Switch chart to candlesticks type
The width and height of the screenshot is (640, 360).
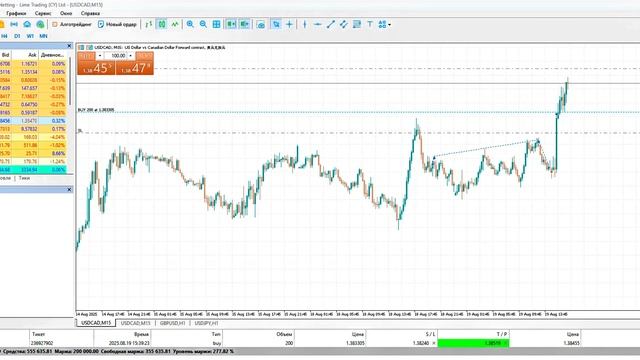click(x=162, y=24)
